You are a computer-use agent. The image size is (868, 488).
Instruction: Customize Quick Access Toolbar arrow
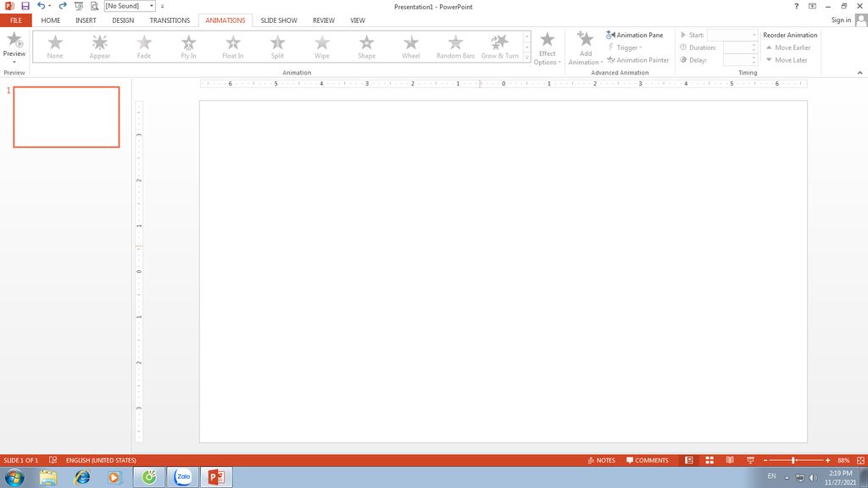(x=162, y=7)
